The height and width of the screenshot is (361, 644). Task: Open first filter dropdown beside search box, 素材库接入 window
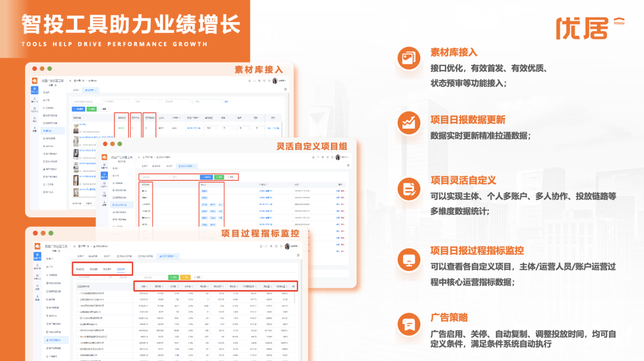(117, 101)
